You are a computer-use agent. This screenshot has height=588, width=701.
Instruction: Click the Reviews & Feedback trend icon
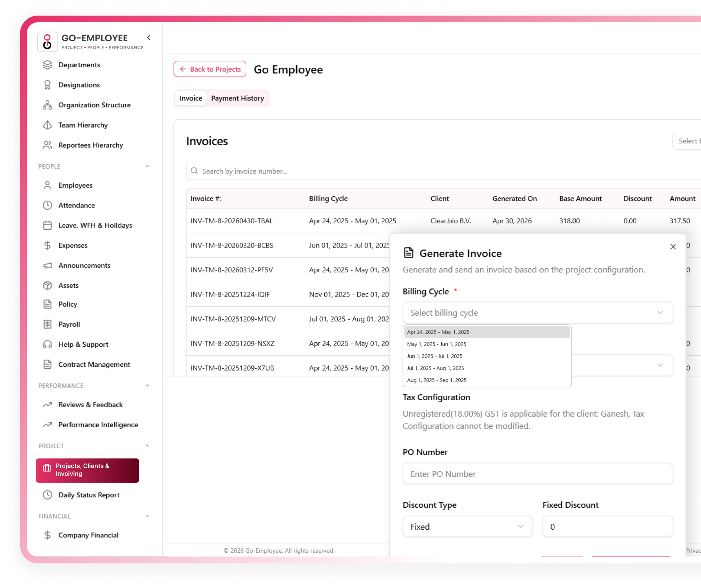coord(47,405)
